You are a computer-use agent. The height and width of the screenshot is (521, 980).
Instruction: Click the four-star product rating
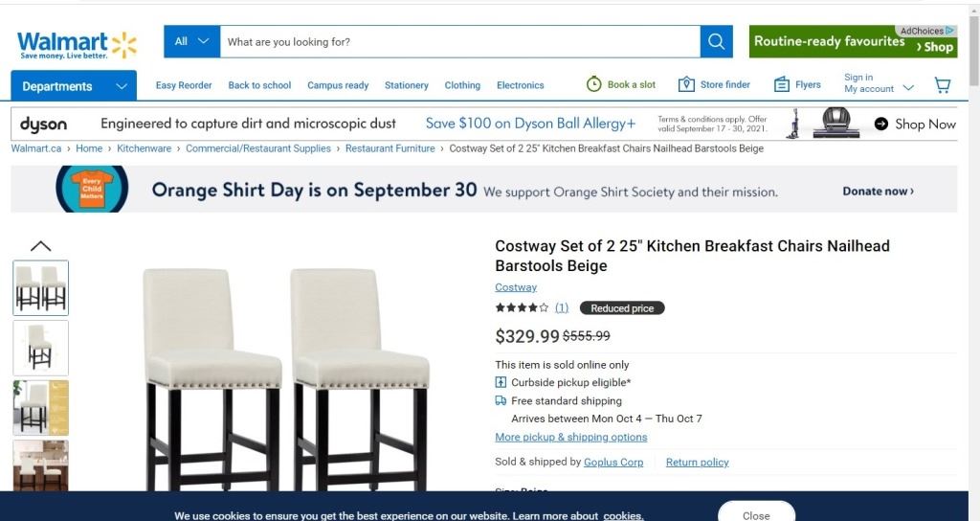(522, 308)
